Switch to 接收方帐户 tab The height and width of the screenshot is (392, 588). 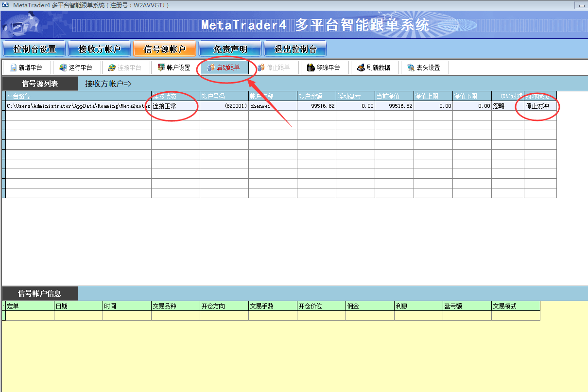99,49
